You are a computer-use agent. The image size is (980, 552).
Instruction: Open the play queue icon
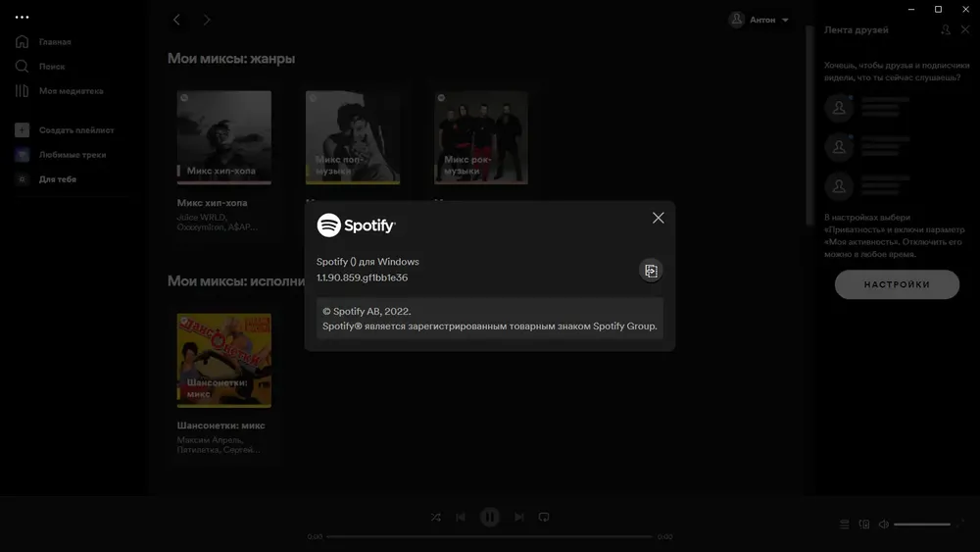845,524
